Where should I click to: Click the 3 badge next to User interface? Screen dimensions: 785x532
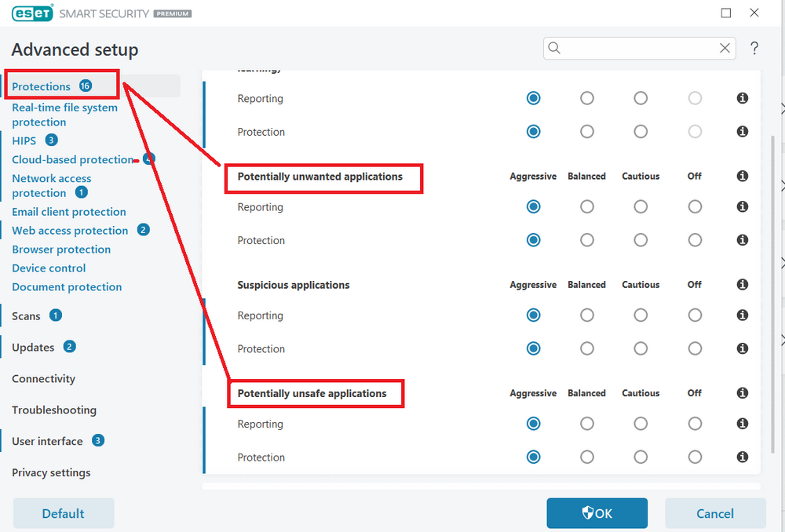(98, 440)
